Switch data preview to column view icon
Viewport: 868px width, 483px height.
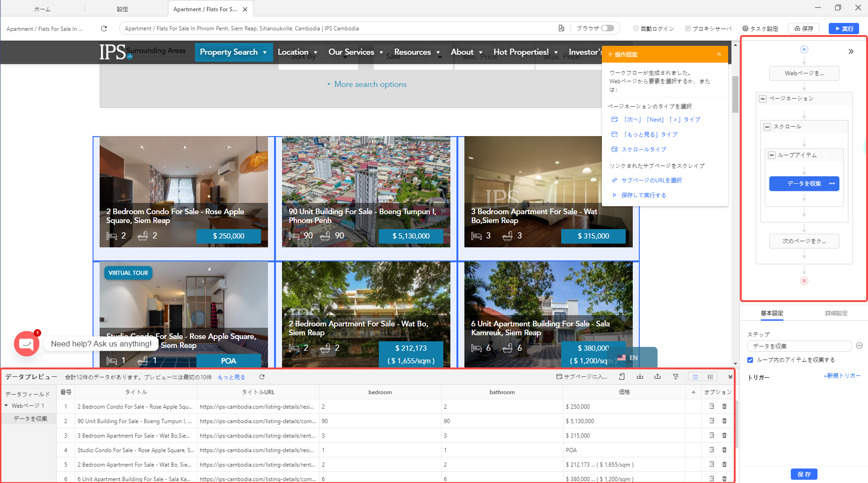[710, 377]
